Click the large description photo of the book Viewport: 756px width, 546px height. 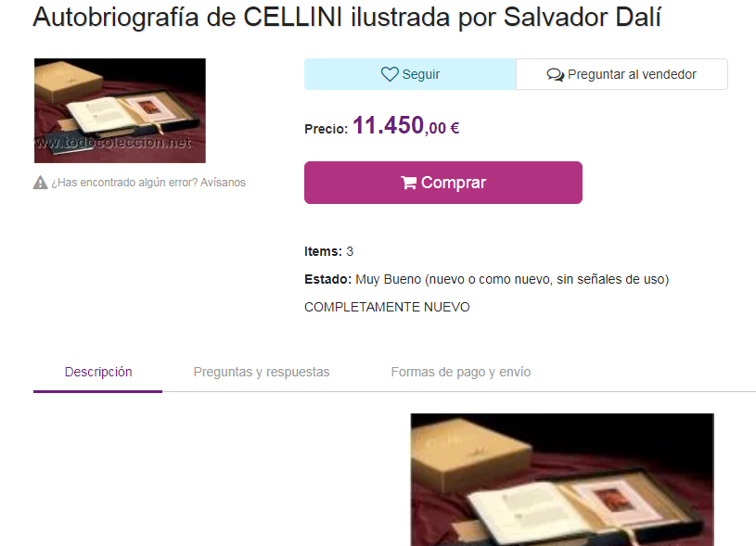[x=562, y=479]
